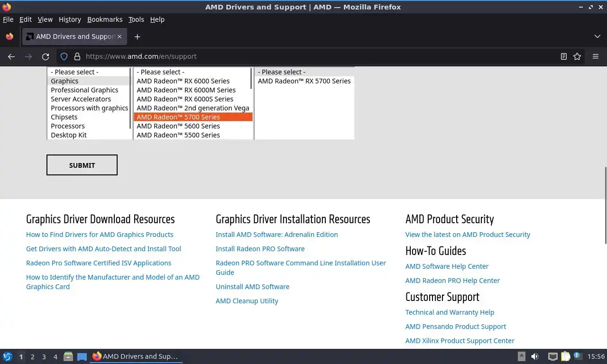Select Professional Graphics category
Screen dimensions: 607x364
89,90
